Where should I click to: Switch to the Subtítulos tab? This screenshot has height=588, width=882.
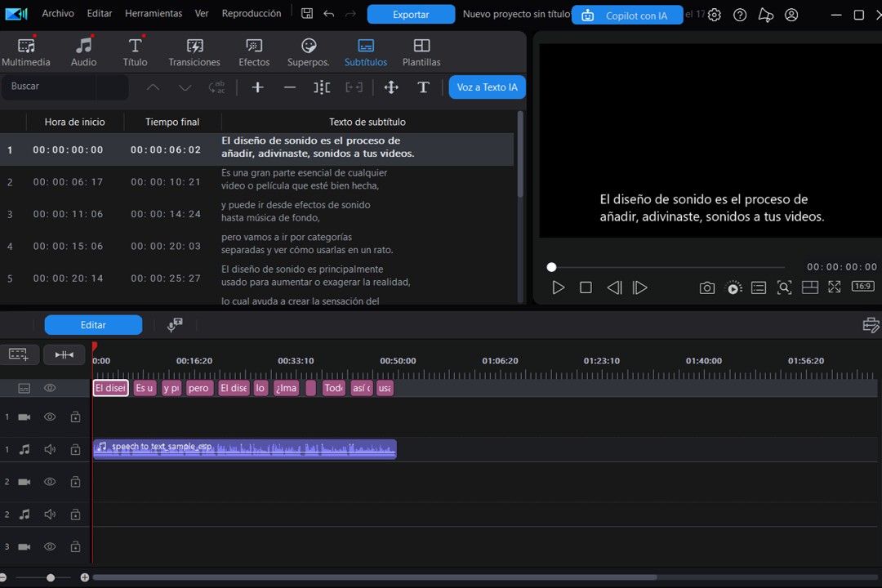click(365, 51)
